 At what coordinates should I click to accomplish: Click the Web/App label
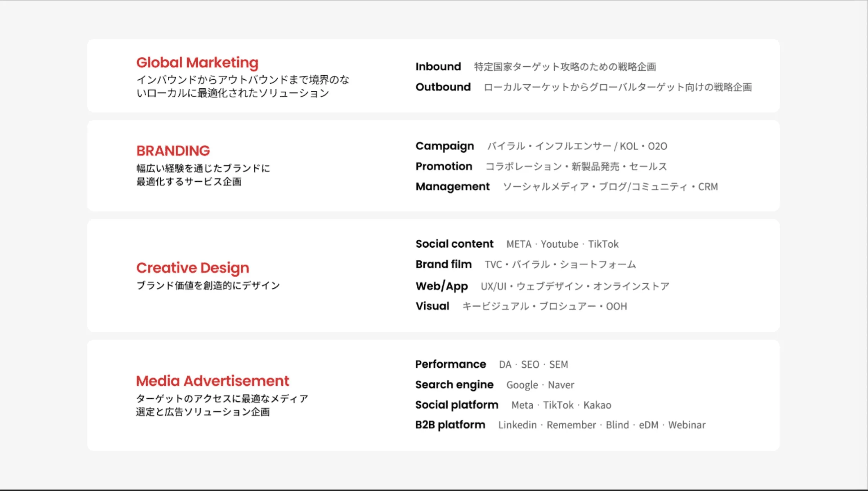tap(442, 286)
